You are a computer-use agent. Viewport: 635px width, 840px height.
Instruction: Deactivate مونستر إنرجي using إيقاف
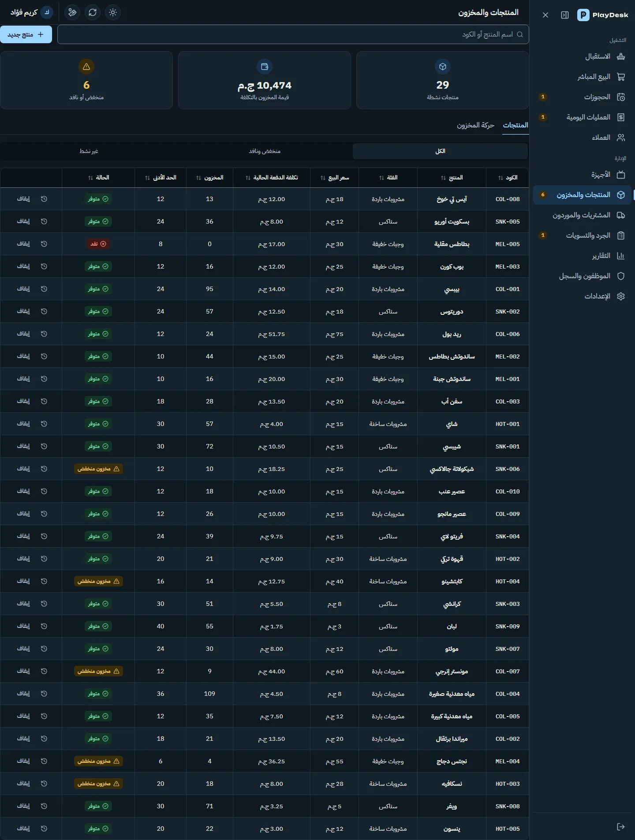pyautogui.click(x=23, y=671)
